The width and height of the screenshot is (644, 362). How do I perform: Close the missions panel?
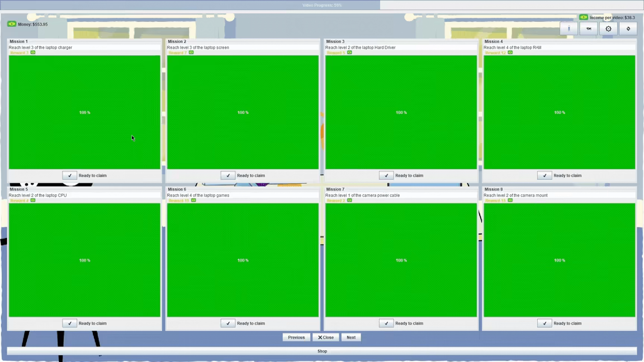tap(326, 337)
